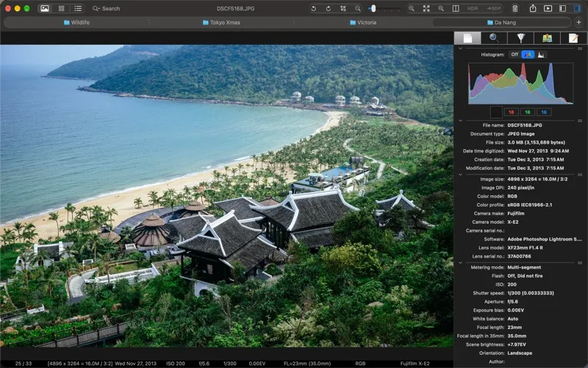Open the Share menu
The height and width of the screenshot is (368, 588).
coord(533,8)
